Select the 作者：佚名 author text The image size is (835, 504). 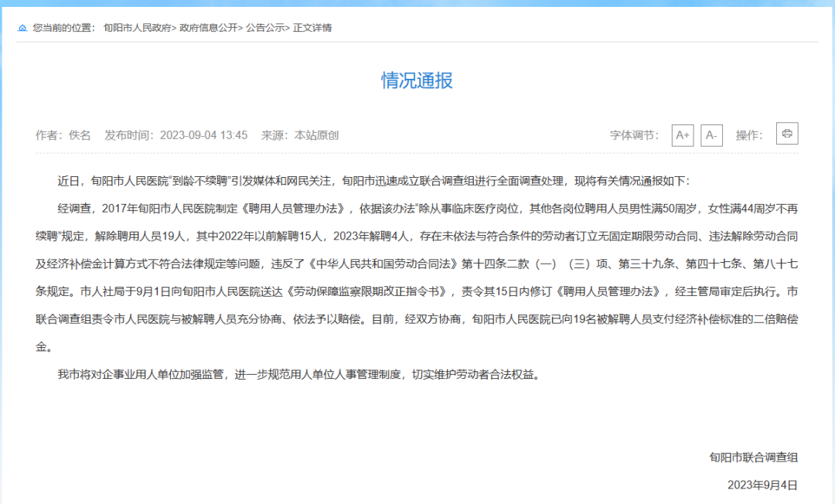(x=63, y=135)
